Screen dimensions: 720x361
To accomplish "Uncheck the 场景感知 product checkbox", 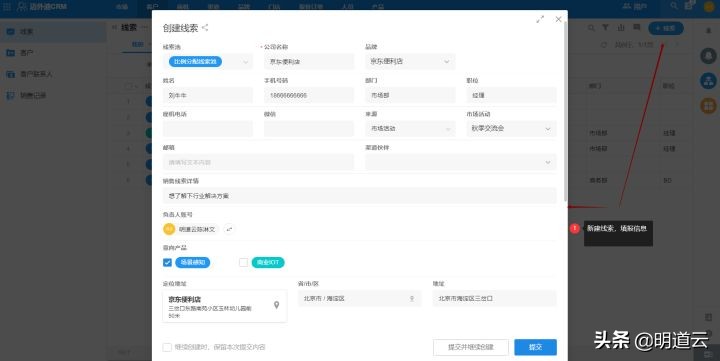I will tap(167, 262).
